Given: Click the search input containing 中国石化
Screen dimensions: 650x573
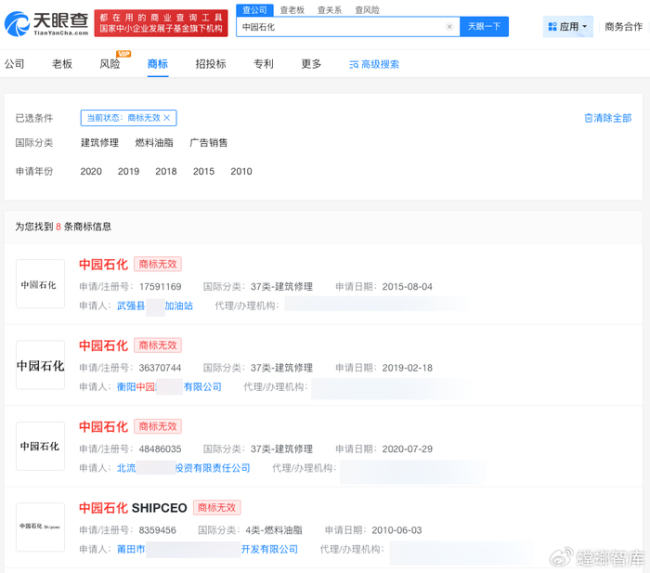Looking at the screenshot, I should tap(340, 27).
